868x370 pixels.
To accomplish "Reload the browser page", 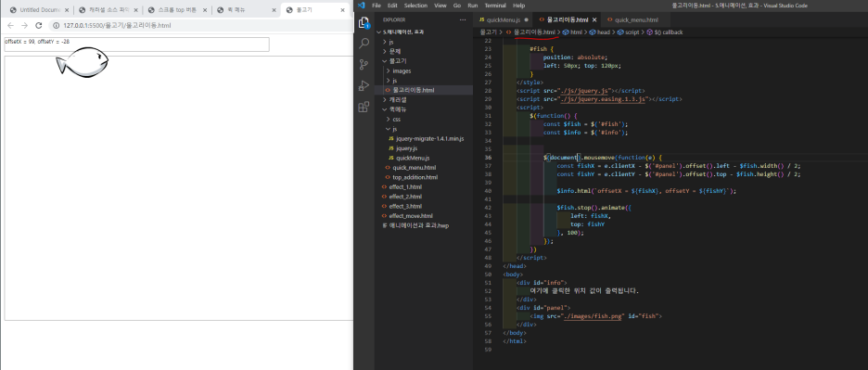I will pos(39,25).
